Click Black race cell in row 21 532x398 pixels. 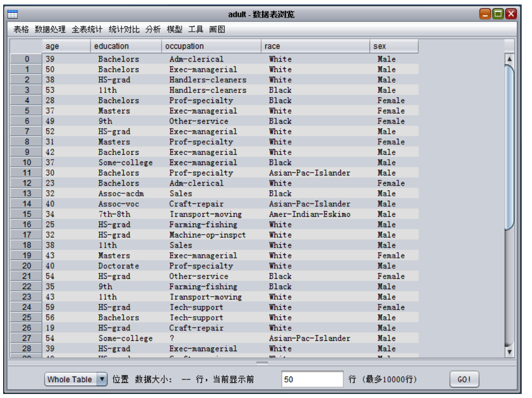(x=280, y=276)
